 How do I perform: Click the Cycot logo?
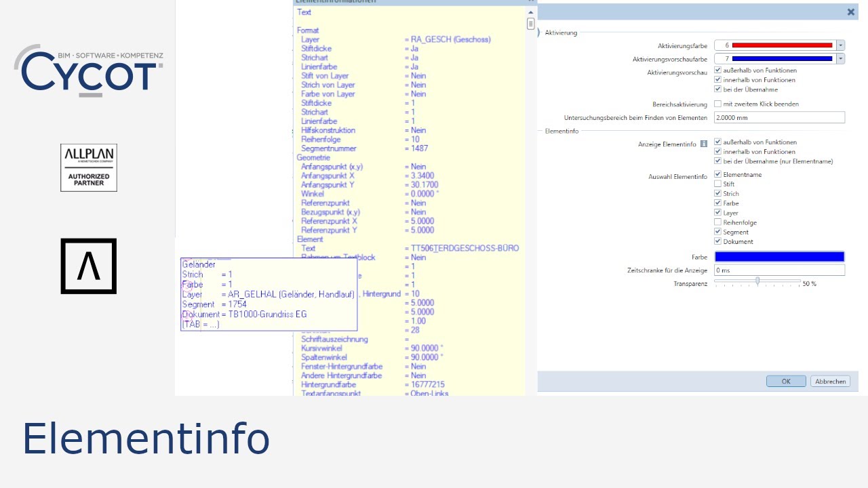click(88, 70)
